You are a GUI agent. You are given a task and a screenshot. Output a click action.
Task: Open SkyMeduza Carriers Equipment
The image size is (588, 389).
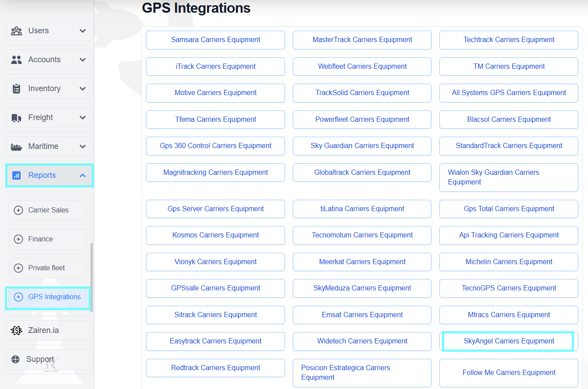click(362, 288)
